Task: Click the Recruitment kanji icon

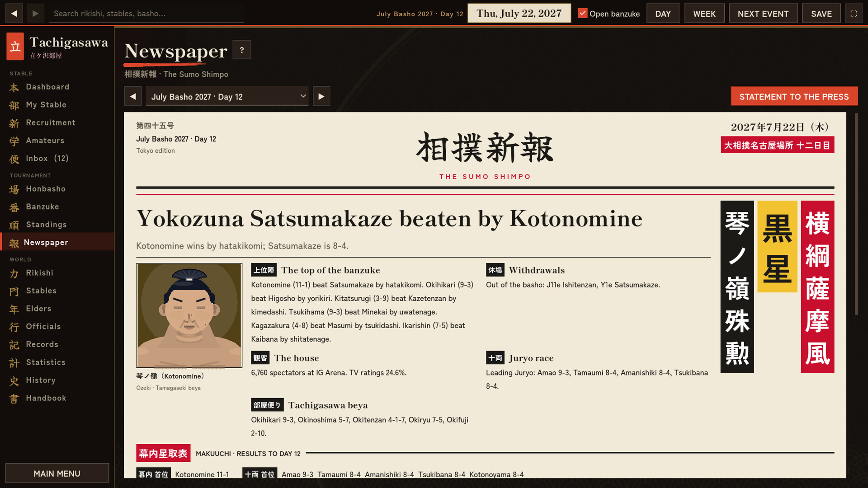Action: point(14,123)
